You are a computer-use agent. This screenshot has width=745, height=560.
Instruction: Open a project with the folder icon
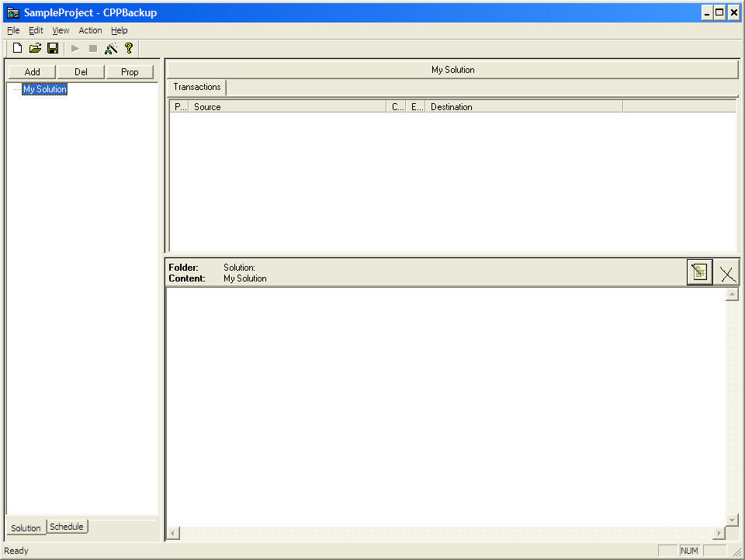coord(35,48)
